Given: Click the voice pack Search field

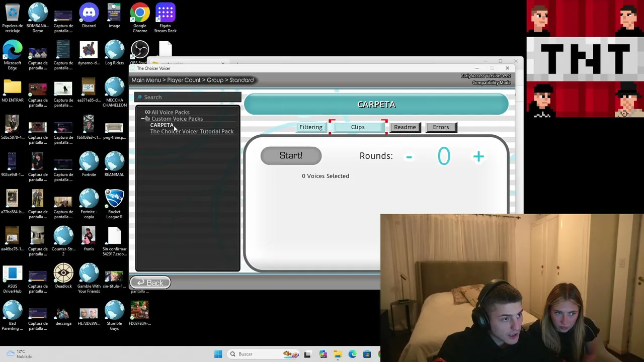Looking at the screenshot, I should coord(188,97).
